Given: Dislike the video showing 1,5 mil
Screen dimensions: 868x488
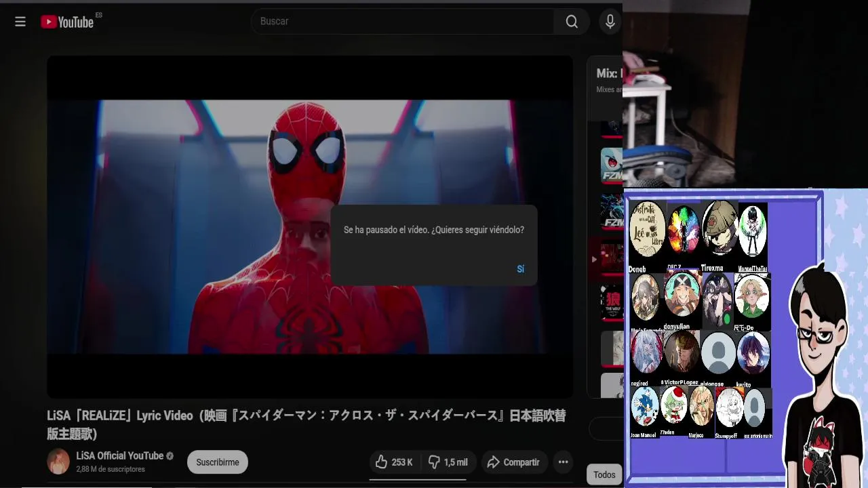Looking at the screenshot, I should tap(448, 462).
